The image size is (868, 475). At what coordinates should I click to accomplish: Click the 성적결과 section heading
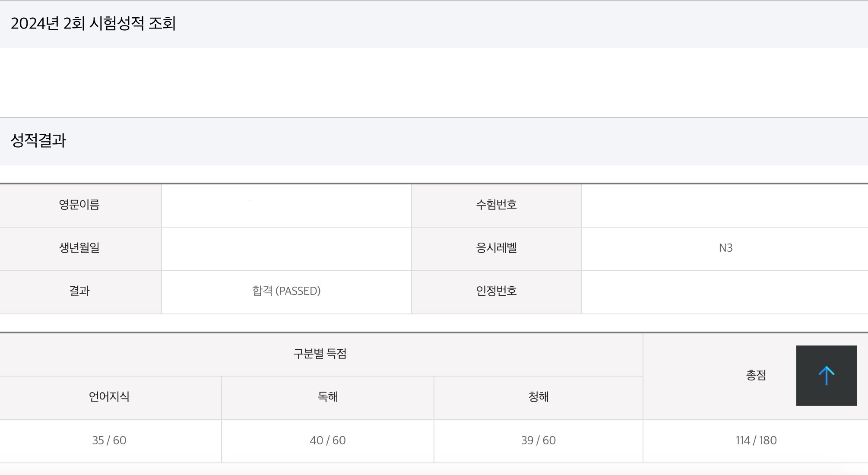(x=38, y=140)
